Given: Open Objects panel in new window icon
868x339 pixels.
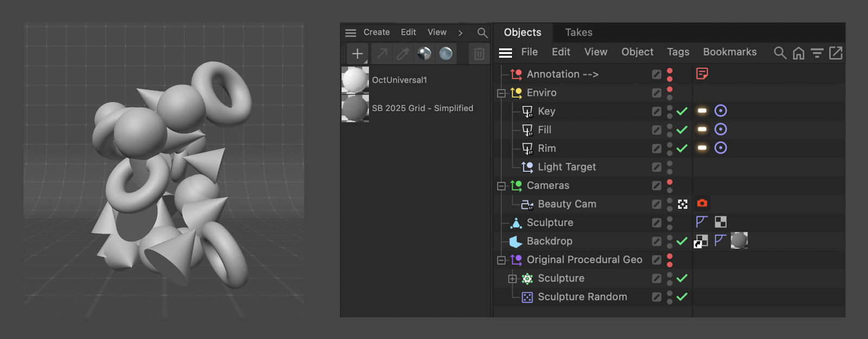Looking at the screenshot, I should [x=836, y=53].
